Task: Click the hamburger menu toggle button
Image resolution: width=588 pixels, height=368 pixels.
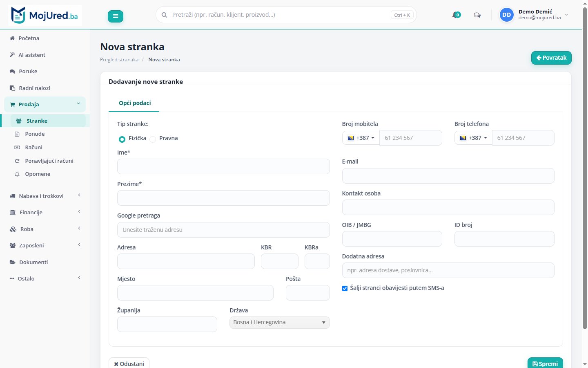Action: [x=116, y=16]
